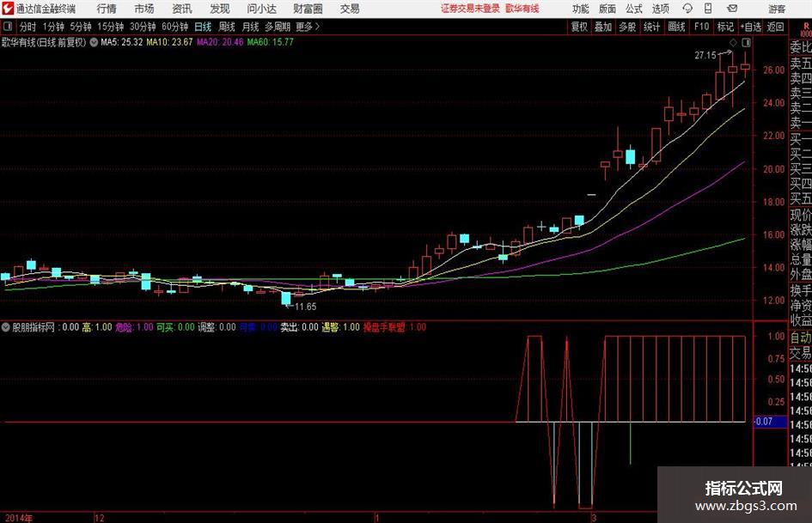The image size is (812, 523).
Task: Expand the 股朋指标网 indicator dropdown
Action: pyautogui.click(x=6, y=327)
